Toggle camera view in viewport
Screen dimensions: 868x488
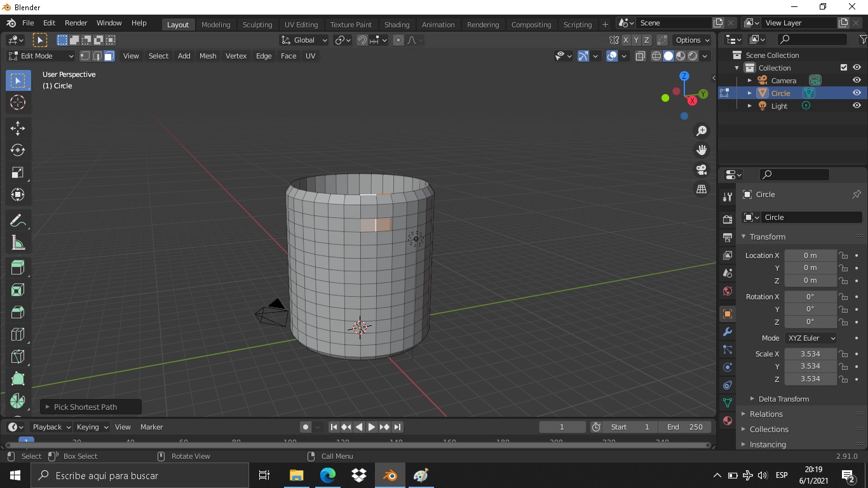pos(702,170)
